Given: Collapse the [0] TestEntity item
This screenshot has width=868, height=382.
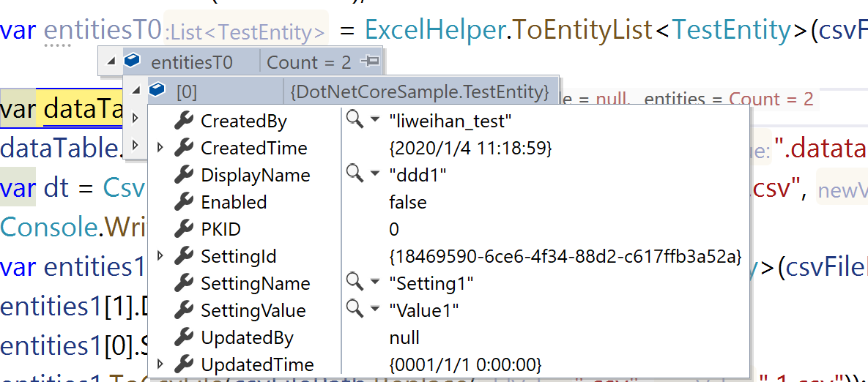Looking at the screenshot, I should (x=136, y=91).
